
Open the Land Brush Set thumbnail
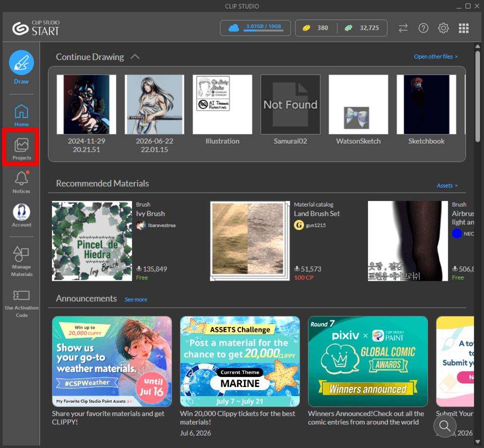pos(250,241)
